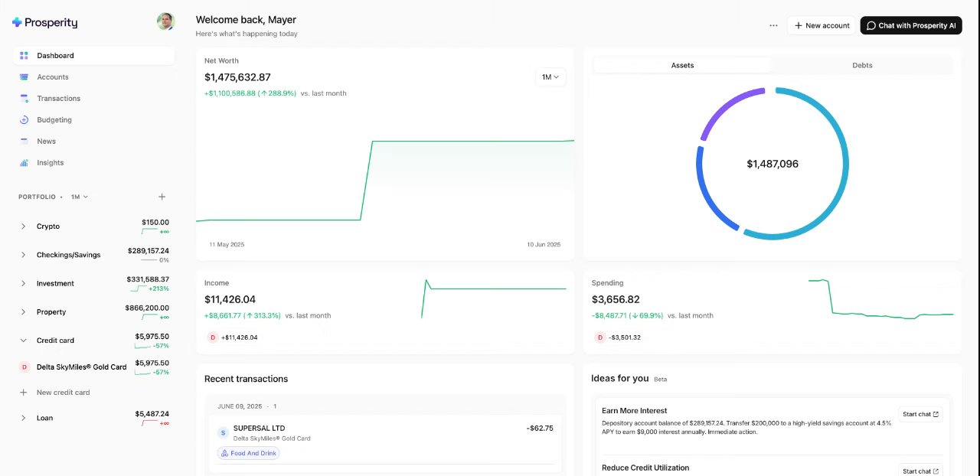The height and width of the screenshot is (476, 980).
Task: Collapse the Credit card group
Action: (23, 341)
